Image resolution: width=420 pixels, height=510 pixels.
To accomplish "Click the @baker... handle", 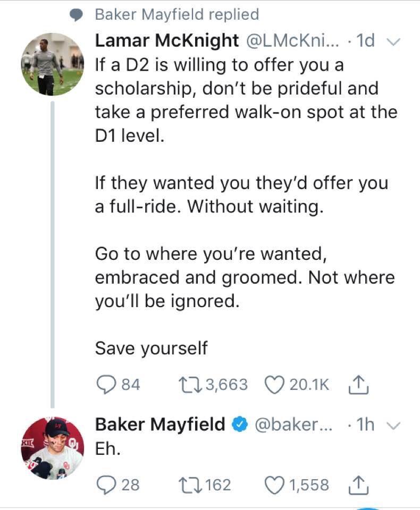I will point(295,424).
